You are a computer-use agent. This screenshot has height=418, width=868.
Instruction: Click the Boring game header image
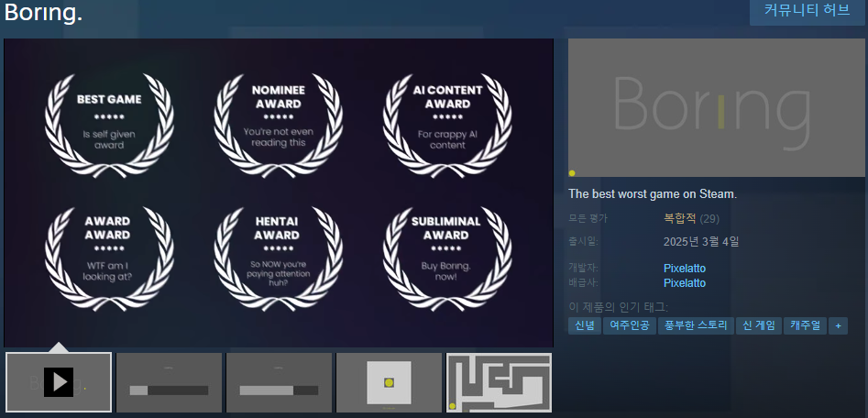(717, 108)
